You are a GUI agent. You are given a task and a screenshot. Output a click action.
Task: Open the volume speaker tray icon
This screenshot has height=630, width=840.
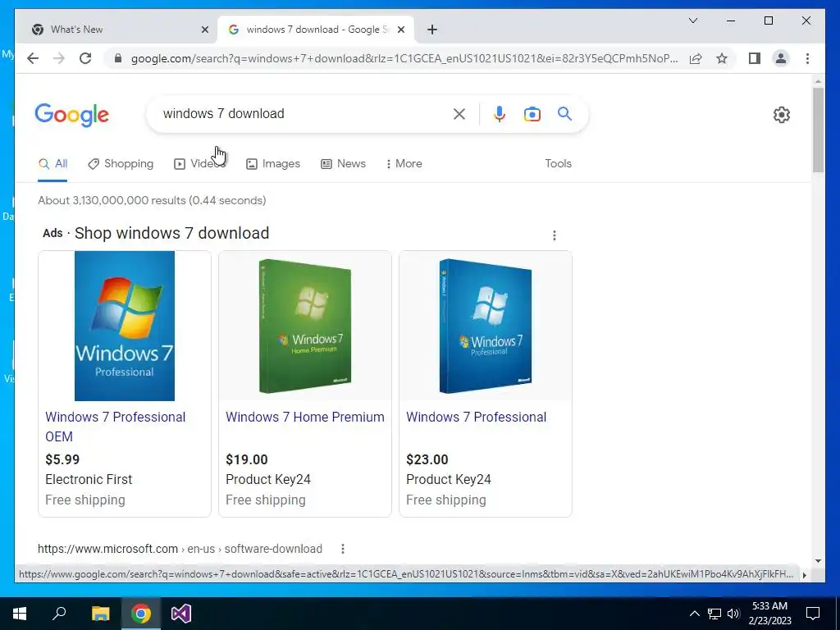tap(733, 614)
